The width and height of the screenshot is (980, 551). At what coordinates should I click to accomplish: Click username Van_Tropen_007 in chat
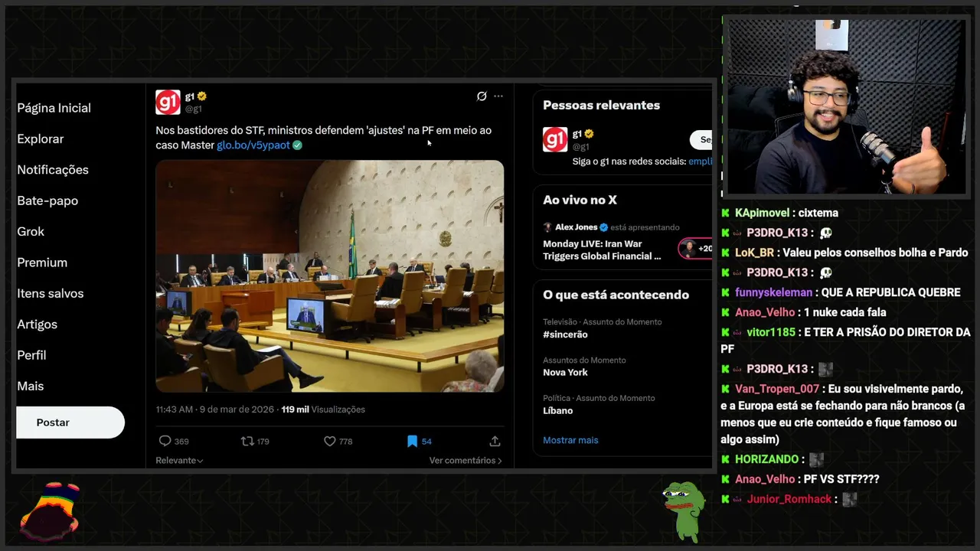point(777,389)
